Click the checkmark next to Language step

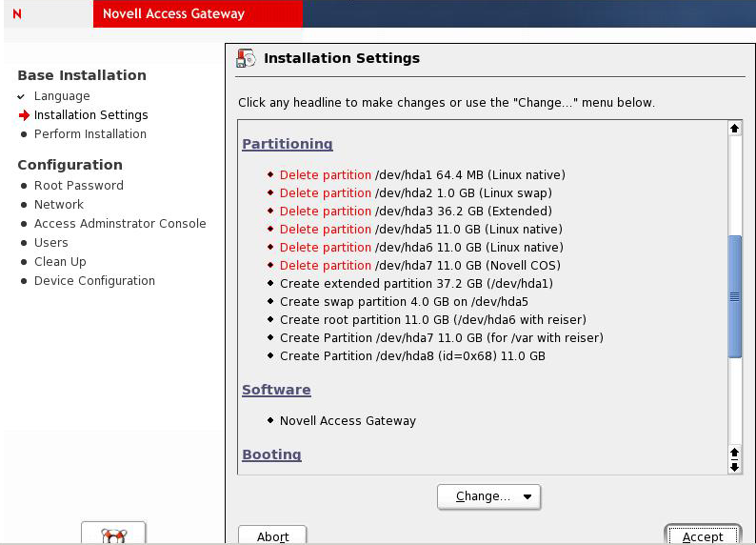click(x=21, y=96)
